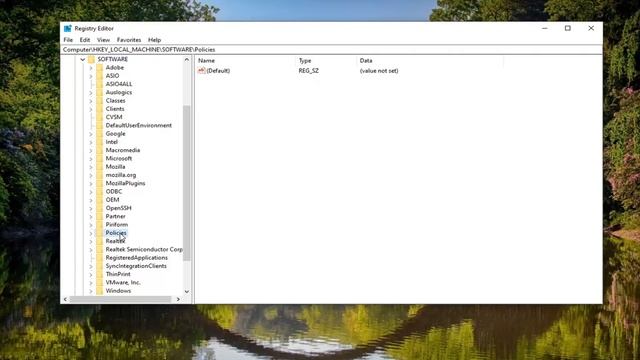Click the CVSM folder icon
This screenshot has height=360, width=640.
coord(100,117)
